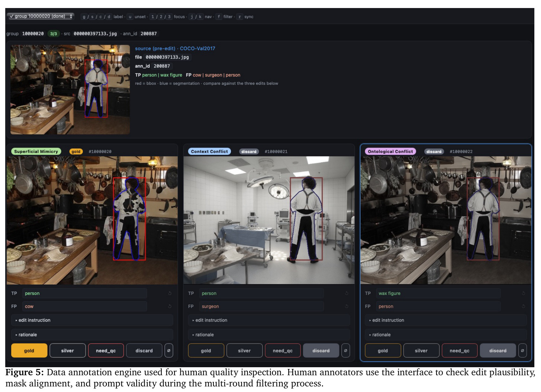This screenshot has height=392, width=541.
Task: Click the FP field containing 'cow'
Action: (x=85, y=306)
